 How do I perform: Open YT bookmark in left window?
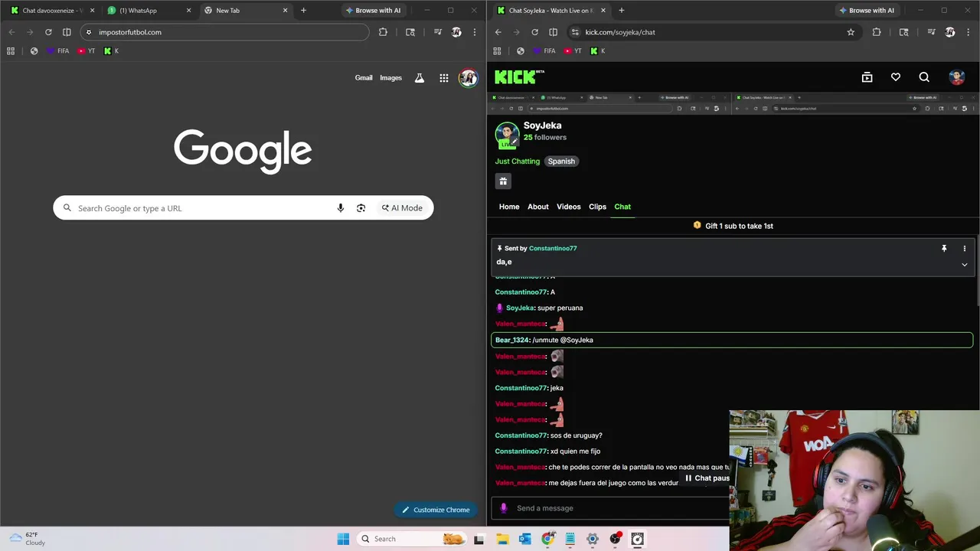(87, 51)
